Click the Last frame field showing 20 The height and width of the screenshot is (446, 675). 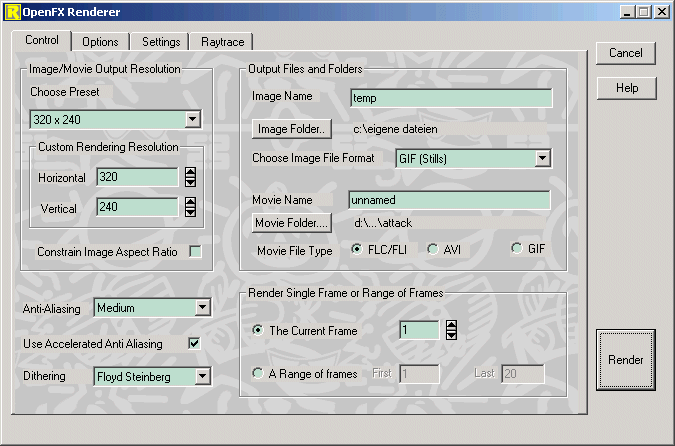(x=523, y=374)
